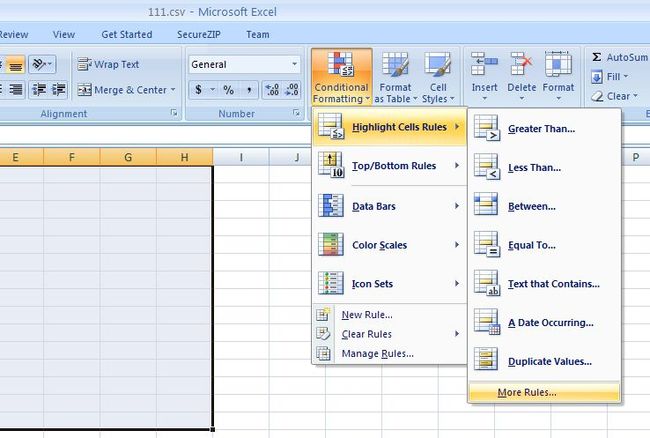
Task: Open the Conditional Formatting menu button
Action: pyautogui.click(x=342, y=77)
